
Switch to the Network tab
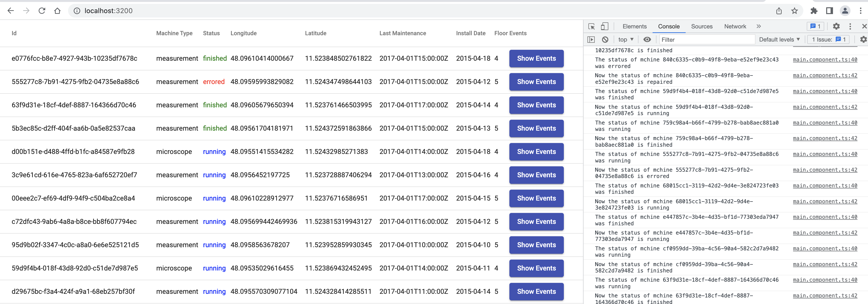(x=735, y=26)
